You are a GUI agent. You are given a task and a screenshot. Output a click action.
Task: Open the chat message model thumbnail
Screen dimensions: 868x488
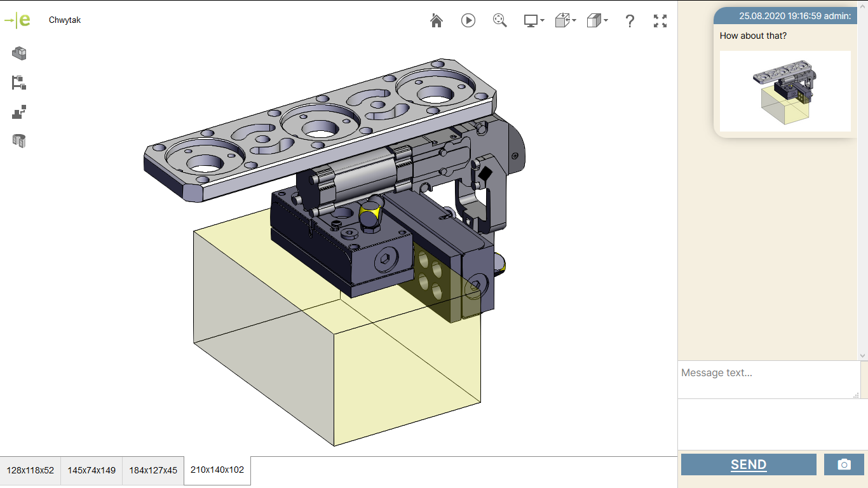click(785, 91)
